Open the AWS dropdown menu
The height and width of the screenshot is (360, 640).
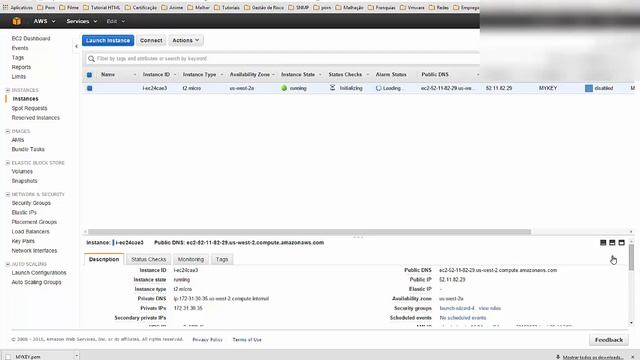(x=44, y=21)
